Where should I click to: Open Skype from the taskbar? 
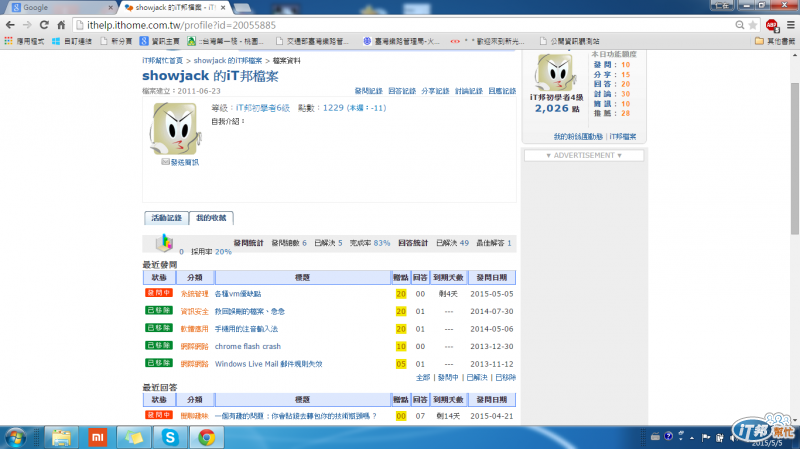170,438
